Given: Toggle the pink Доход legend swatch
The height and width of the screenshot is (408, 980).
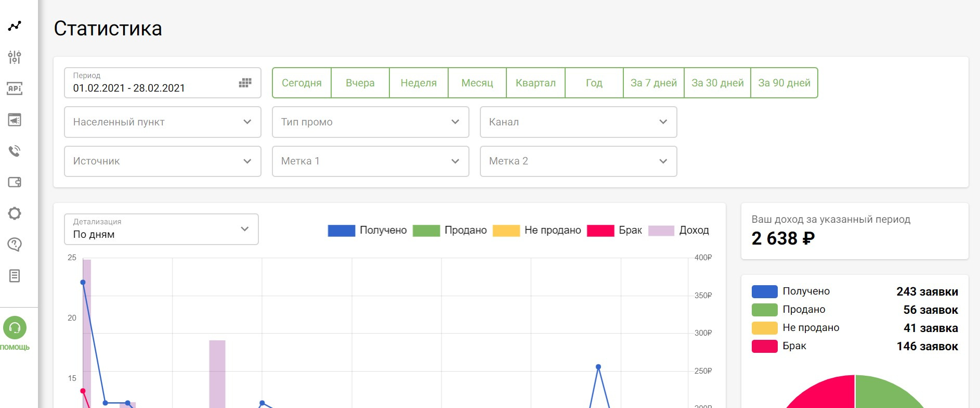Looking at the screenshot, I should coord(661,231).
